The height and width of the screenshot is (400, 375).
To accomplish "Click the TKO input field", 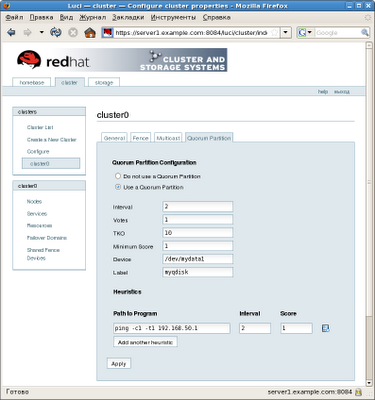I will click(198, 233).
